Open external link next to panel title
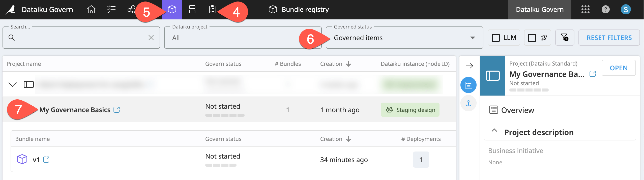644x180 pixels. click(x=593, y=74)
